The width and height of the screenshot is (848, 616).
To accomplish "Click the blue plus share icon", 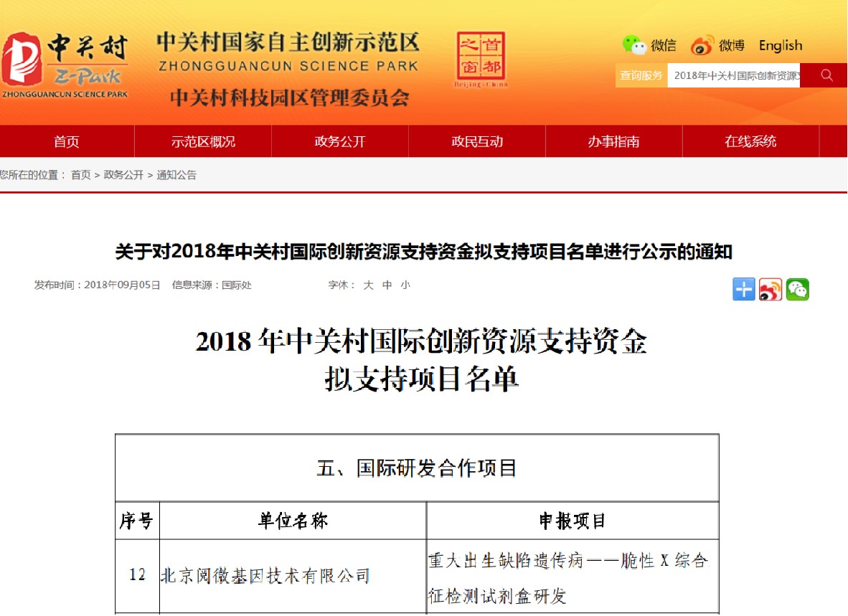I will (x=744, y=289).
